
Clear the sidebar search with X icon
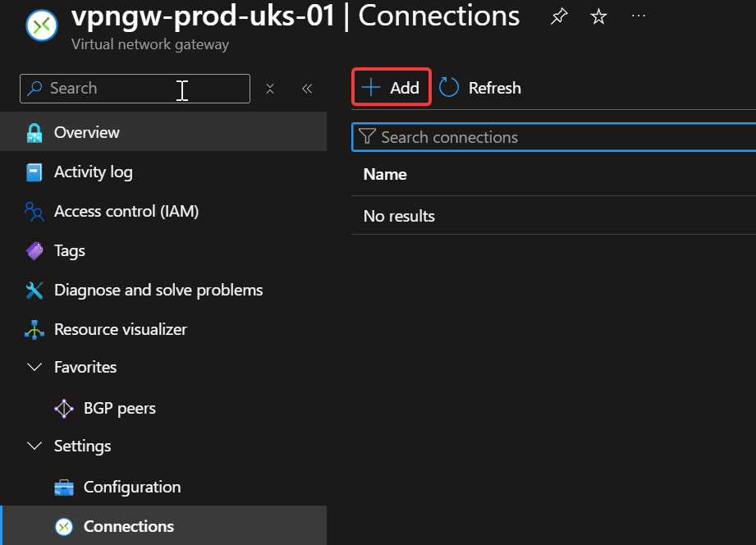tap(270, 89)
